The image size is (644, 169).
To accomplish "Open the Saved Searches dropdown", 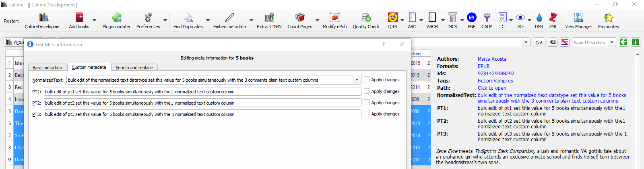I will 612,42.
